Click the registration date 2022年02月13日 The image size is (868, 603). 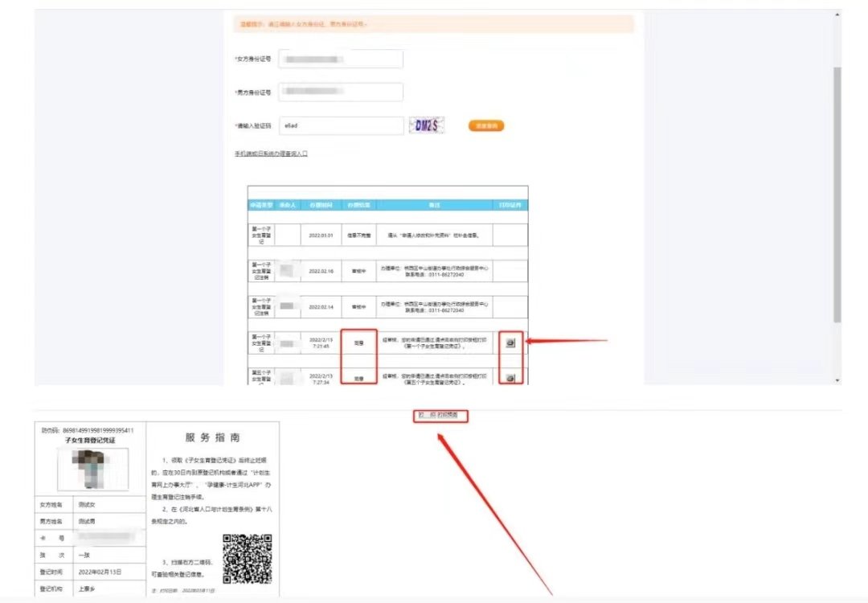click(100, 572)
